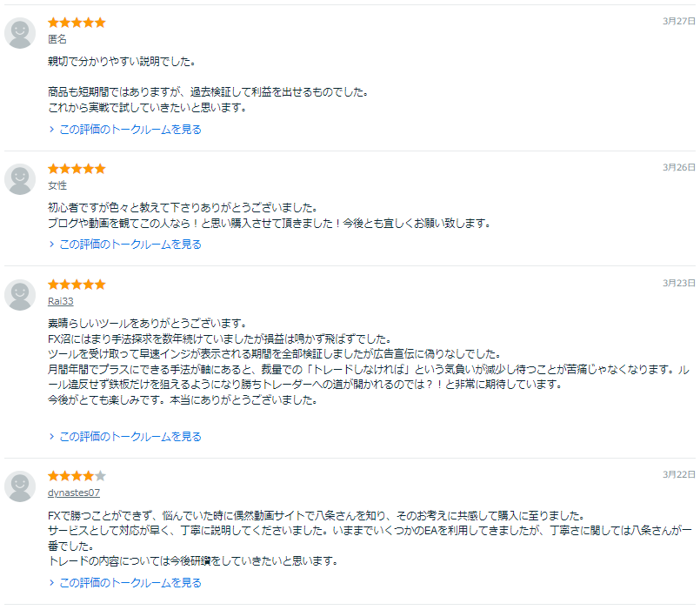Screen dimensions: 700x610
Task: Open talk room link for 3月26日 review
Action: 130,245
